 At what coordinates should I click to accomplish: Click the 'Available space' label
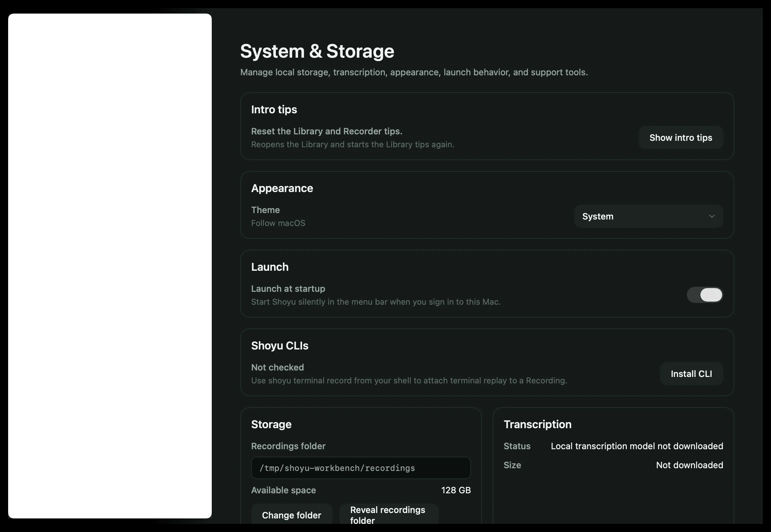coord(283,490)
